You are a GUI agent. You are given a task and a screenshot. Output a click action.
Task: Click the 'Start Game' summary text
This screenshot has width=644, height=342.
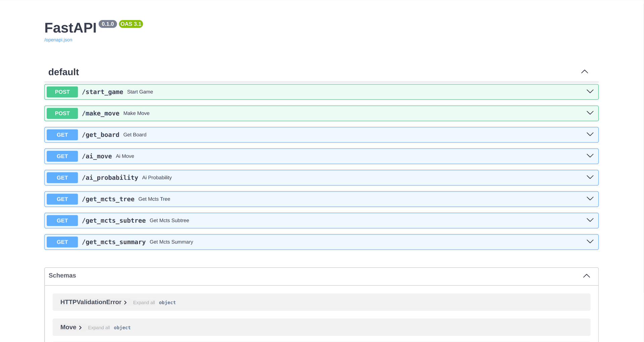[x=140, y=92]
